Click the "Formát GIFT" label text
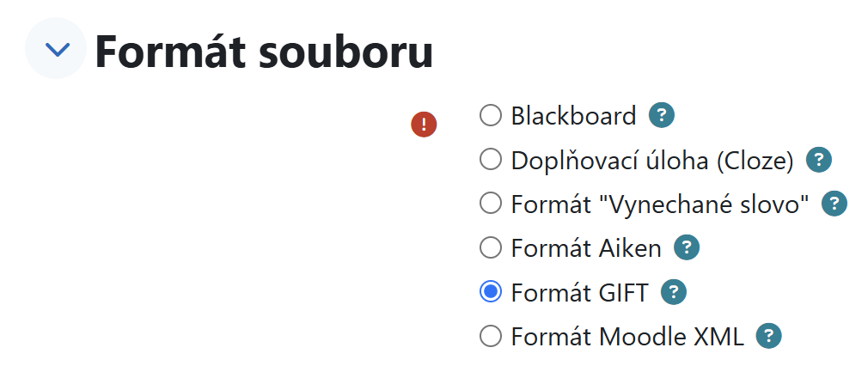The image size is (868, 378). [580, 293]
